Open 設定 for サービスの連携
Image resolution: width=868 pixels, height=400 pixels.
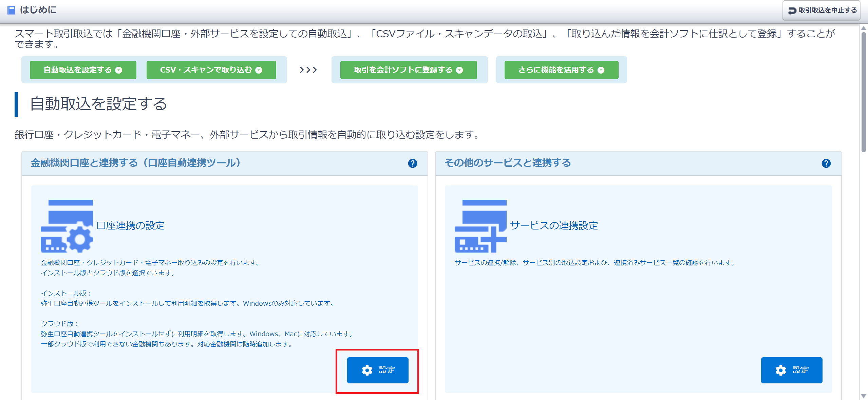[791, 370]
